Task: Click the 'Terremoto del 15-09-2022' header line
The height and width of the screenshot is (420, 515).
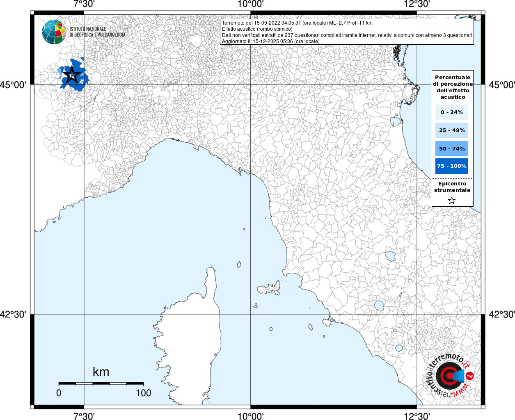Action: [x=297, y=23]
